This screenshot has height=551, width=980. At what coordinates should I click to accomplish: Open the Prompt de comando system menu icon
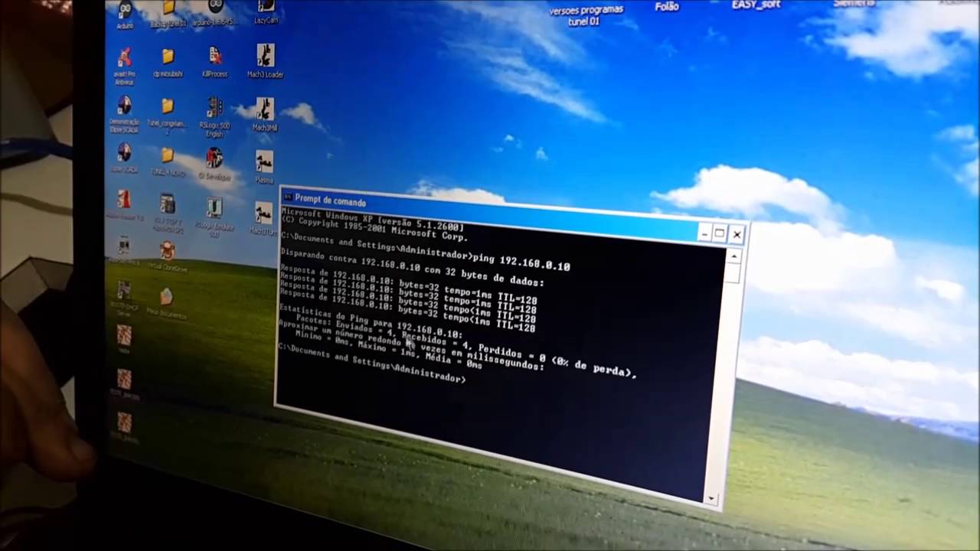(287, 197)
